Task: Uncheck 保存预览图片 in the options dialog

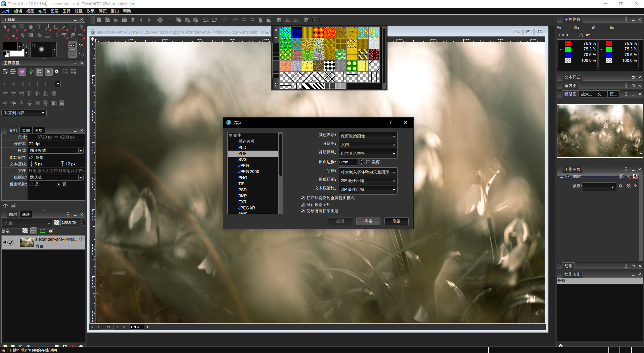Action: point(303,204)
